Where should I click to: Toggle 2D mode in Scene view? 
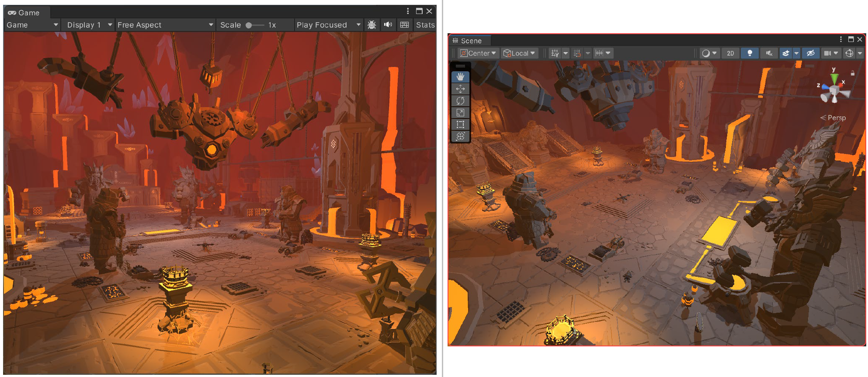730,53
